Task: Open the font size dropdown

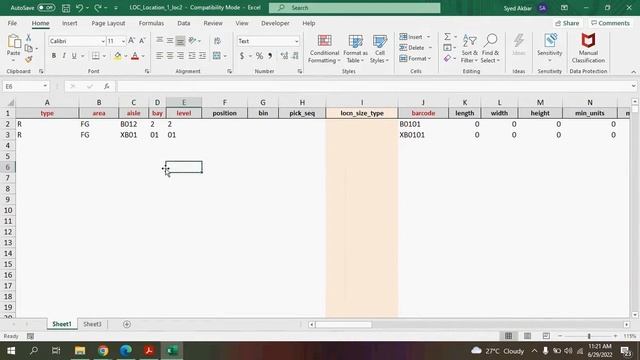Action: pos(123,41)
